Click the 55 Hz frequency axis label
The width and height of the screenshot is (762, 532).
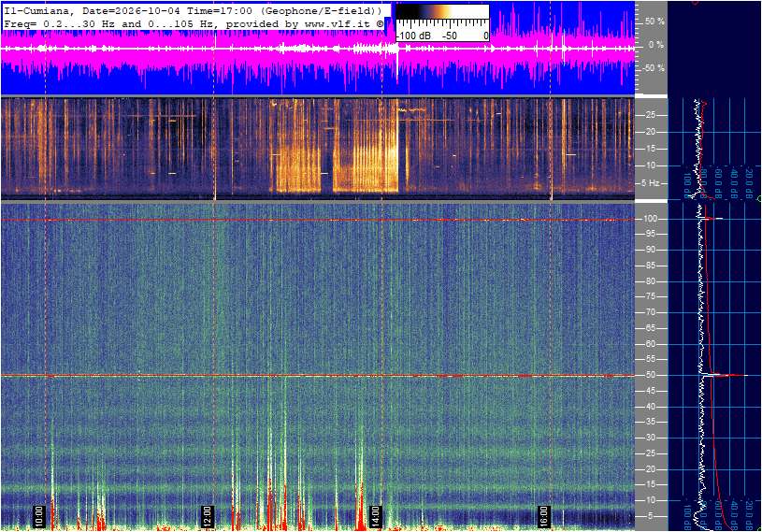[650, 360]
